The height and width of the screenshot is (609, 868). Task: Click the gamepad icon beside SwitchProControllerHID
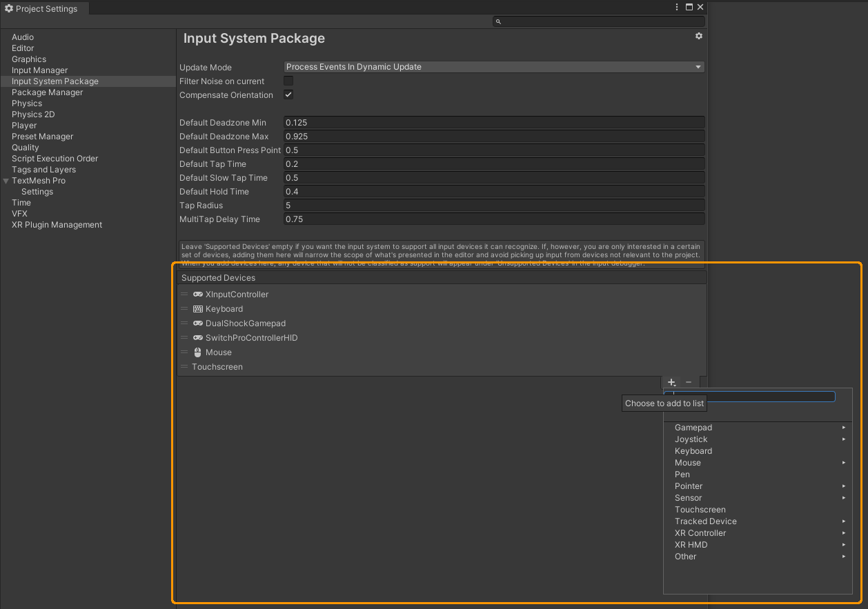tap(197, 338)
